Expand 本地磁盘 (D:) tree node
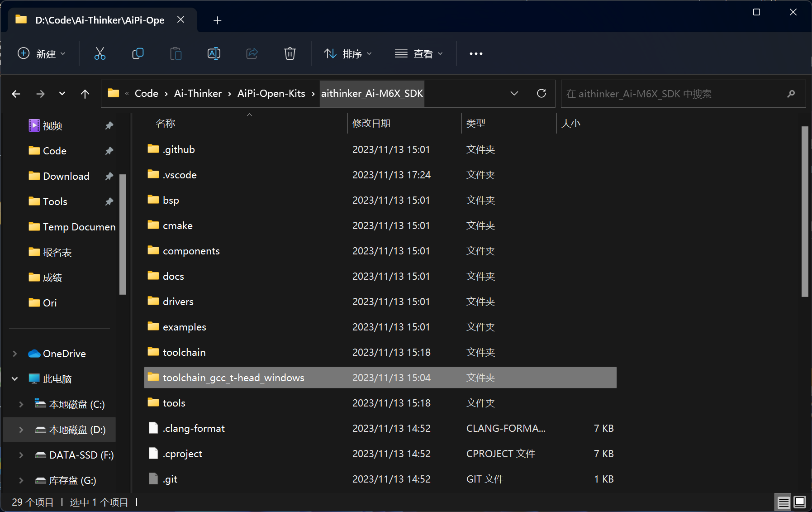The width and height of the screenshot is (812, 512). tap(21, 430)
